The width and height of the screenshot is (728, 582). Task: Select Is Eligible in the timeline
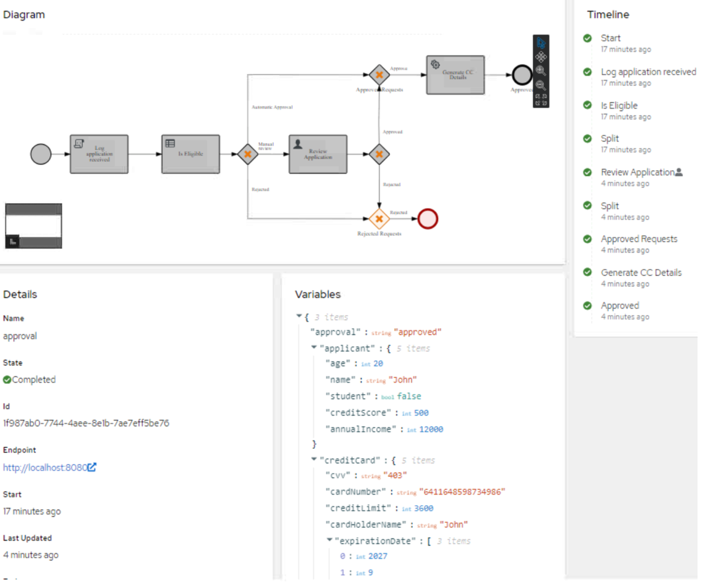click(619, 105)
